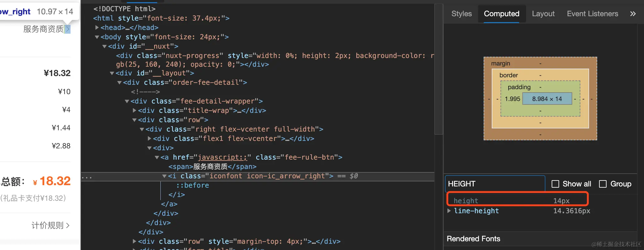The image size is (644, 250).
Task: Collapse the iconfont icon-ic_arrow_right node
Action: (164, 176)
